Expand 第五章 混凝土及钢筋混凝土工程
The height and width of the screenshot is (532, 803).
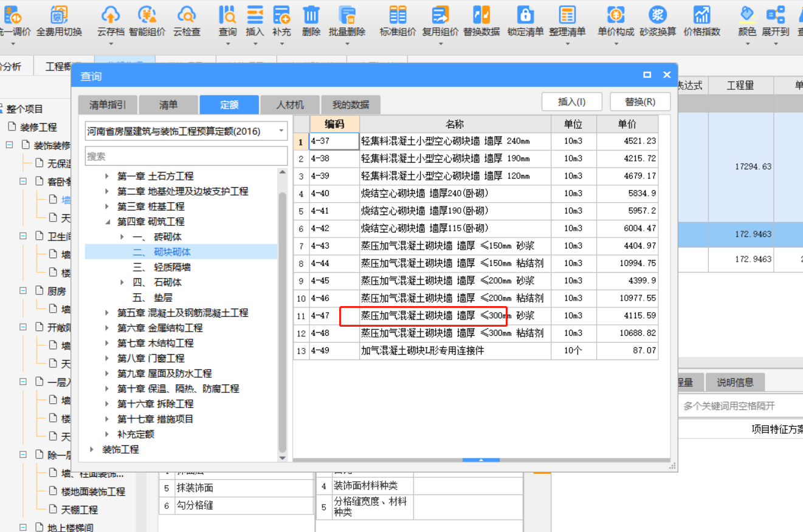pyautogui.click(x=107, y=313)
